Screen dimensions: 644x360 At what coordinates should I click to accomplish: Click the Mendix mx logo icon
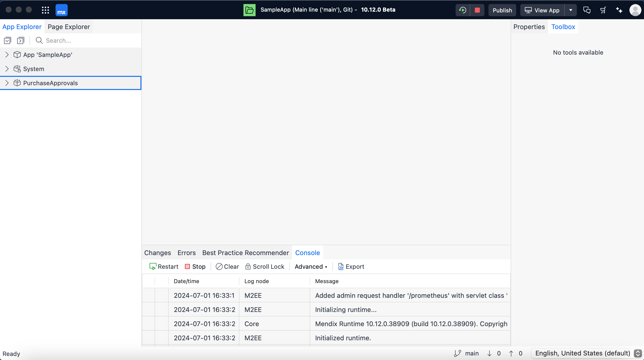(x=61, y=10)
